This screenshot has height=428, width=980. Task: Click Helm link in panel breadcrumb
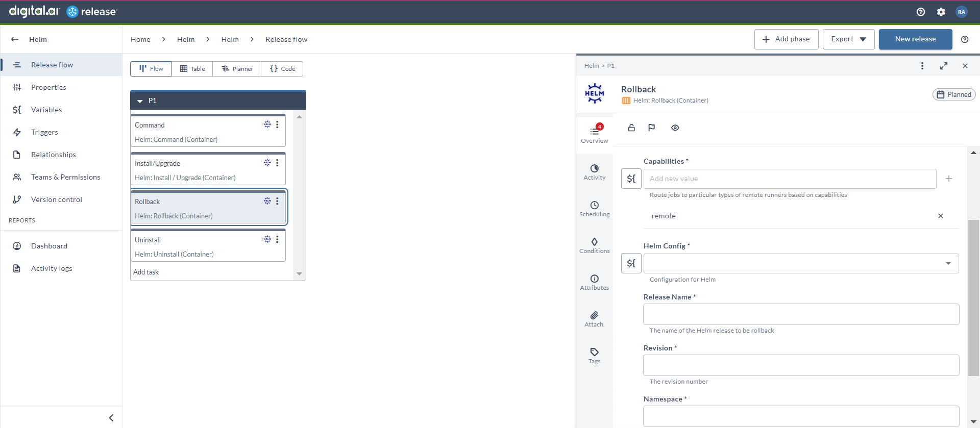pos(592,66)
